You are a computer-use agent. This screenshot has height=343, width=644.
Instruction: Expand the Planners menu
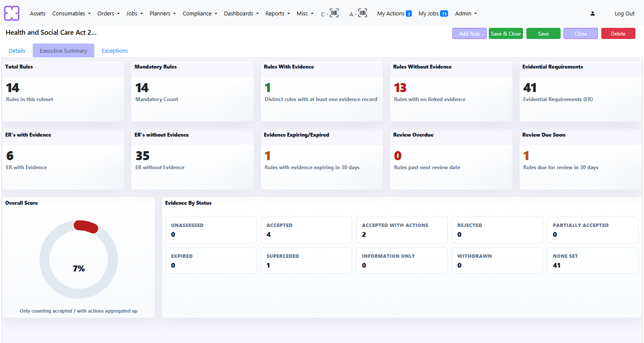162,14
